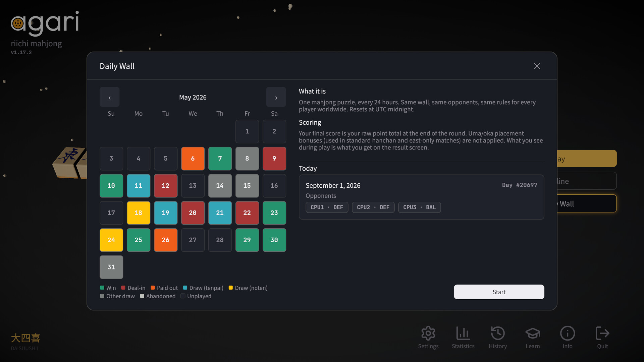Select unplayed May 27 day
The height and width of the screenshot is (362, 644).
(193, 240)
